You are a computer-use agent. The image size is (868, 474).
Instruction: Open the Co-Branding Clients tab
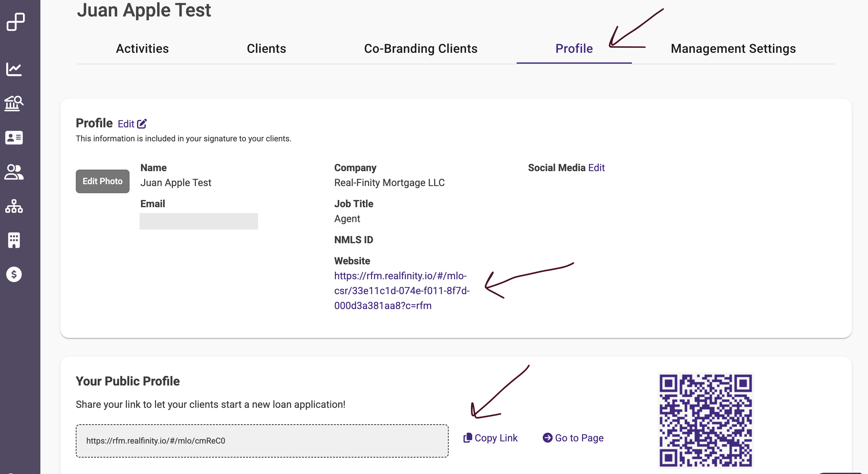[x=421, y=48]
